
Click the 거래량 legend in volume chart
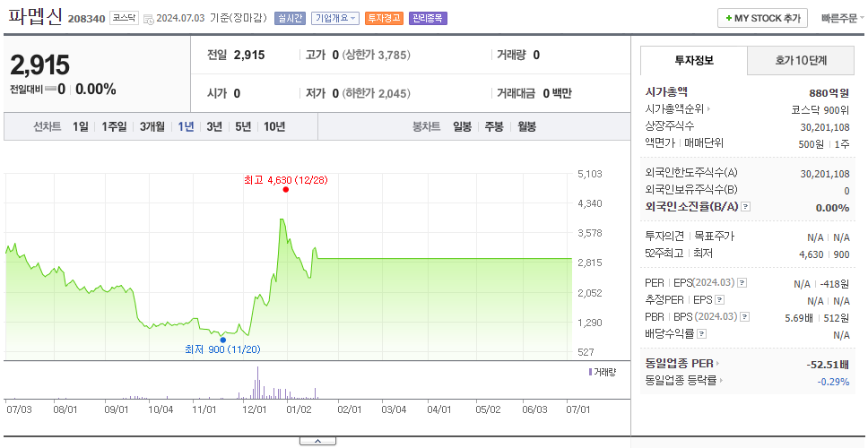click(x=602, y=372)
